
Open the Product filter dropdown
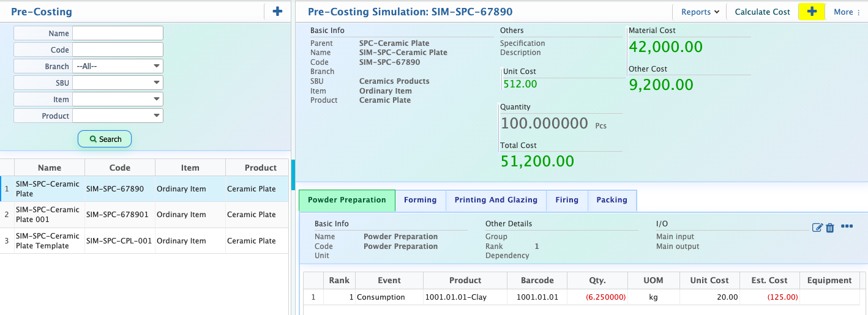118,116
